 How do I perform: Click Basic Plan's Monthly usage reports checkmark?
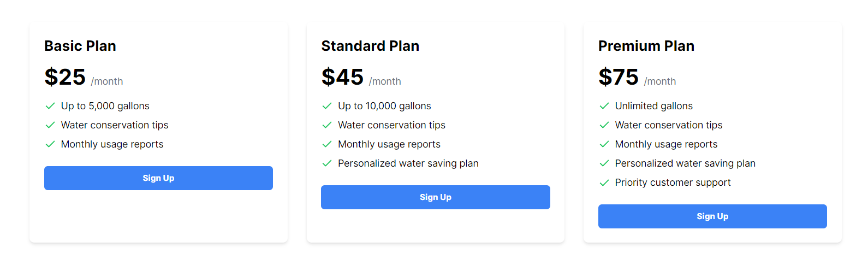(x=50, y=144)
